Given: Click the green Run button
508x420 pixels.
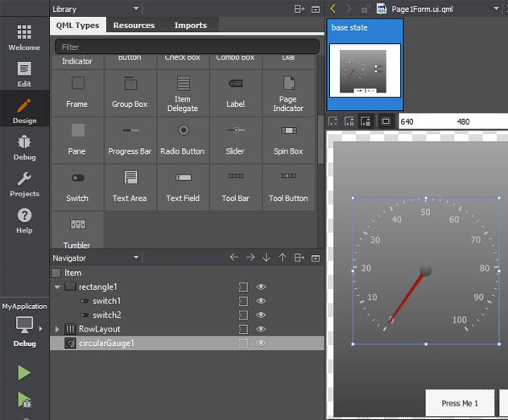Looking at the screenshot, I should [x=24, y=373].
